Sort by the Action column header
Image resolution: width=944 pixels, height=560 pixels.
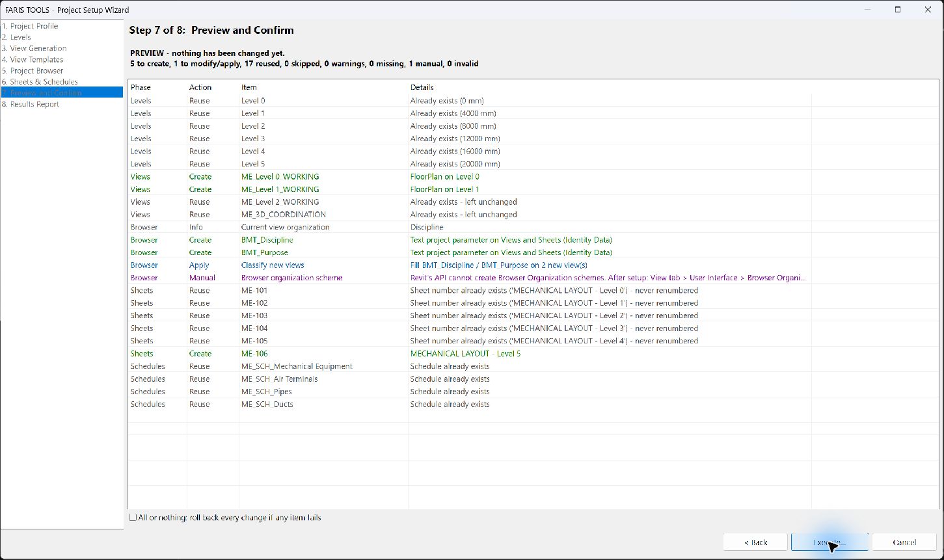coord(200,87)
